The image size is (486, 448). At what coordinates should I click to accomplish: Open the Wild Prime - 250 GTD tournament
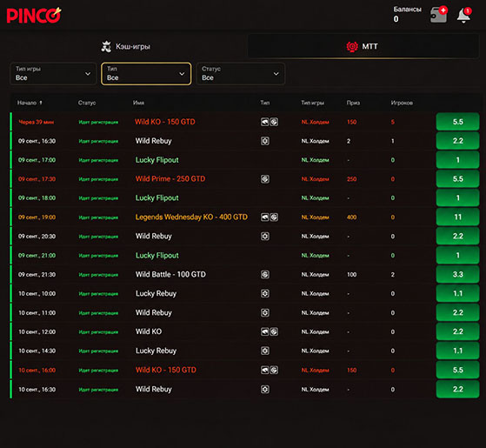click(x=170, y=179)
